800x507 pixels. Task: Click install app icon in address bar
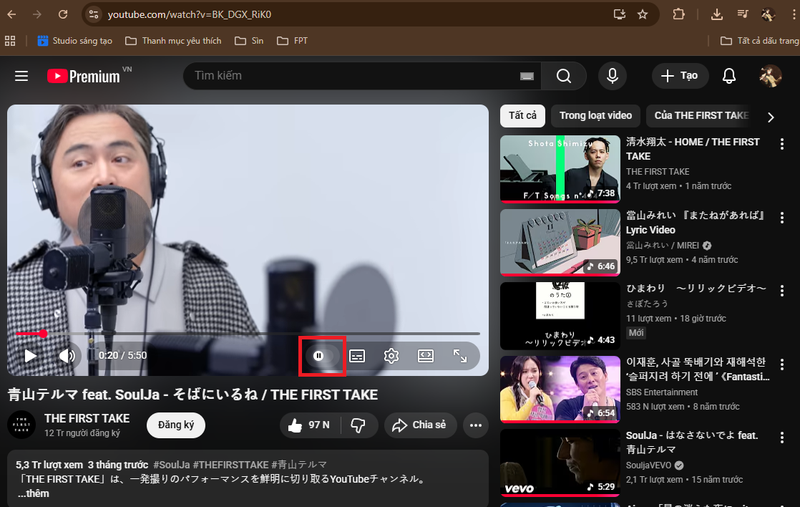coord(619,14)
